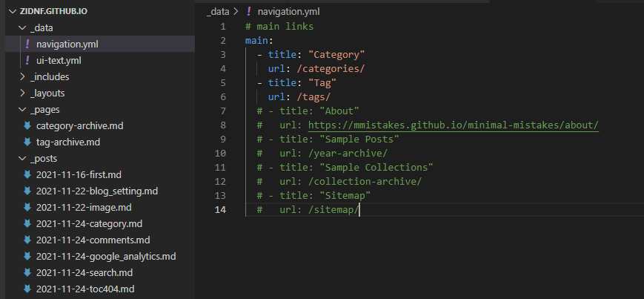This screenshot has width=644, height=299.
Task: Open 2021-11-24-toc404.md post
Action: tap(85, 289)
